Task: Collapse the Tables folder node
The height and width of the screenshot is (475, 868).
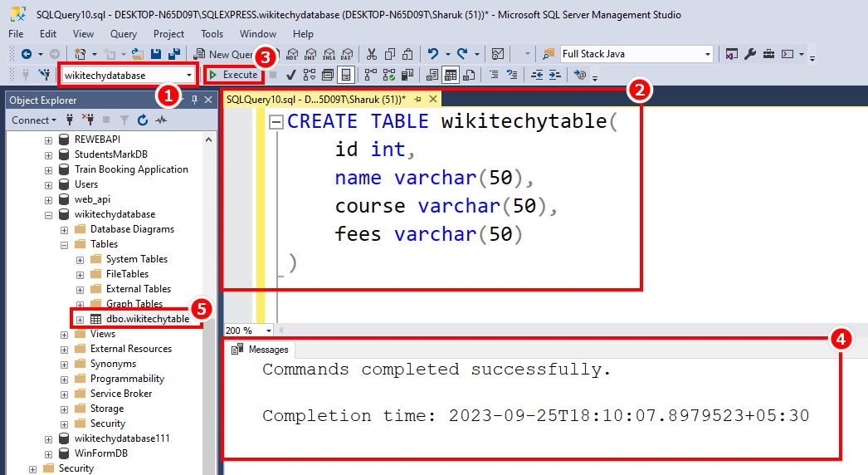Action: pos(65,244)
